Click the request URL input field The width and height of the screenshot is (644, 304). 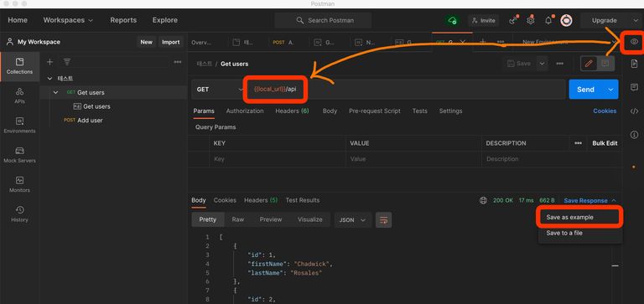pos(406,89)
